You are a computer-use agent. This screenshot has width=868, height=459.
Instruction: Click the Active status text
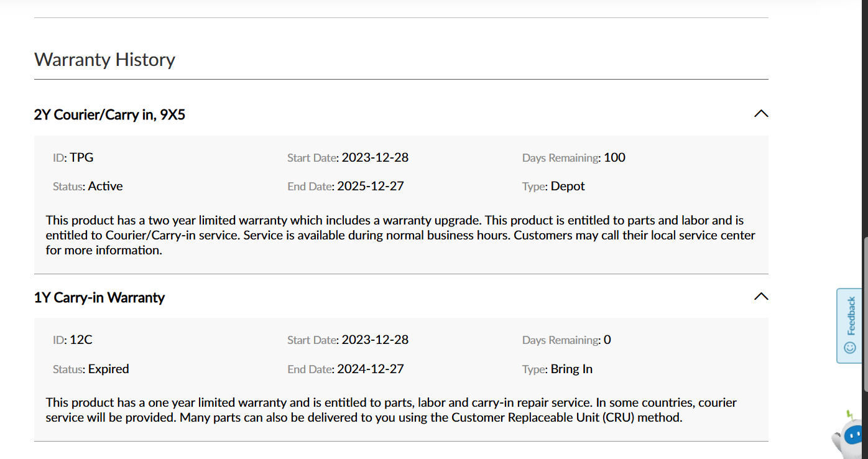tap(106, 186)
